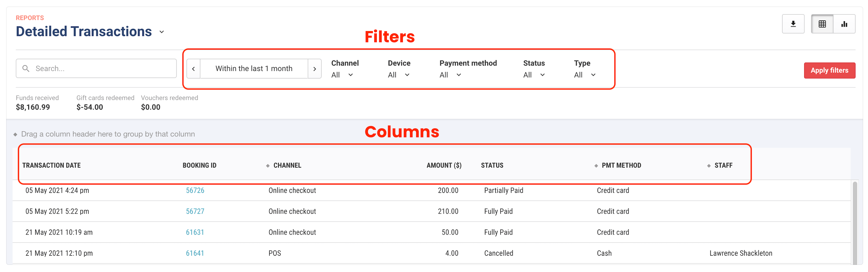This screenshot has width=868, height=272.
Task: Focus the Search input field
Action: point(101,69)
